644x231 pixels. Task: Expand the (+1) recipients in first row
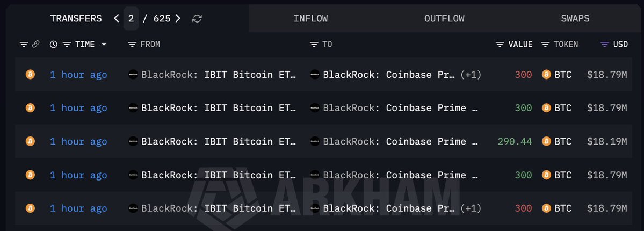[x=471, y=75]
